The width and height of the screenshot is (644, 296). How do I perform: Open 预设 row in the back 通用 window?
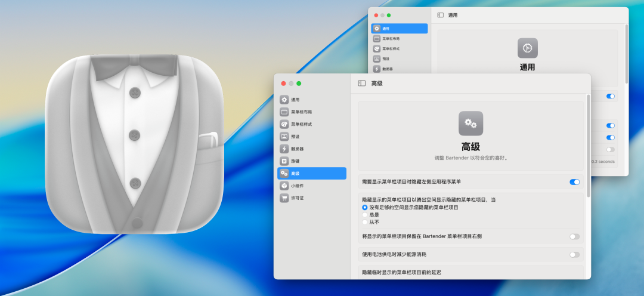[400, 59]
